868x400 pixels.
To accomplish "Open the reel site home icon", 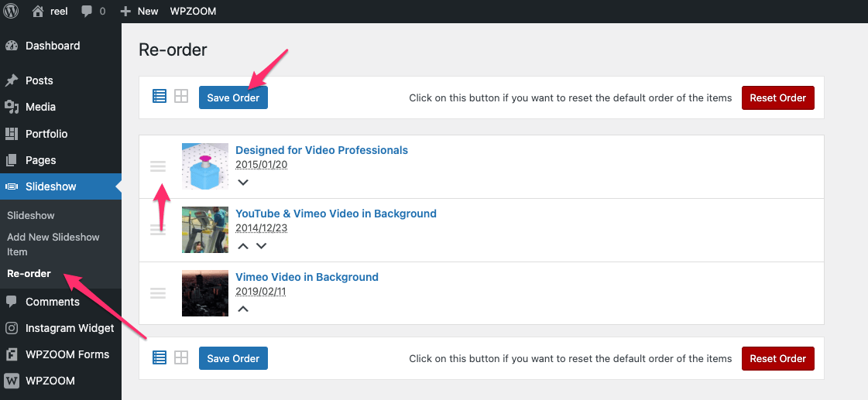I will click(38, 11).
